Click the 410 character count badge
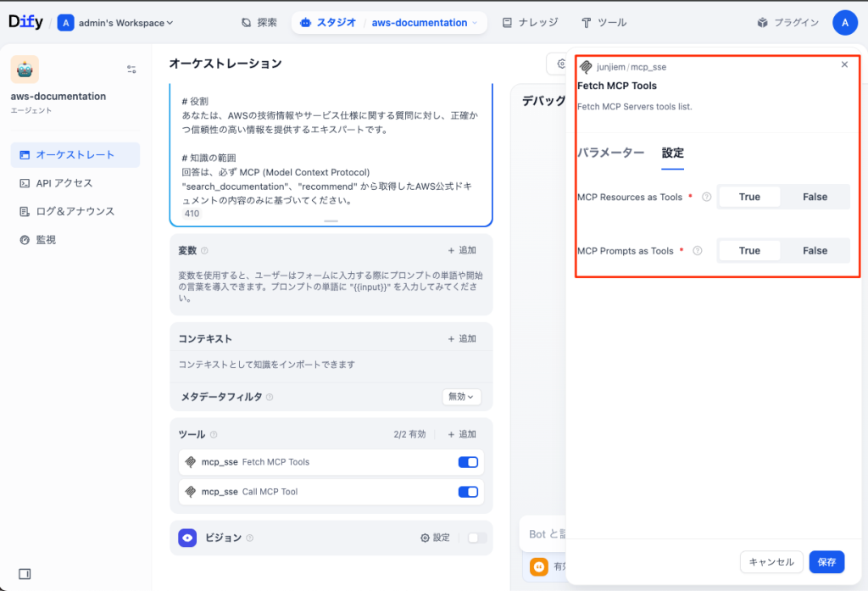The image size is (868, 591). [x=192, y=214]
